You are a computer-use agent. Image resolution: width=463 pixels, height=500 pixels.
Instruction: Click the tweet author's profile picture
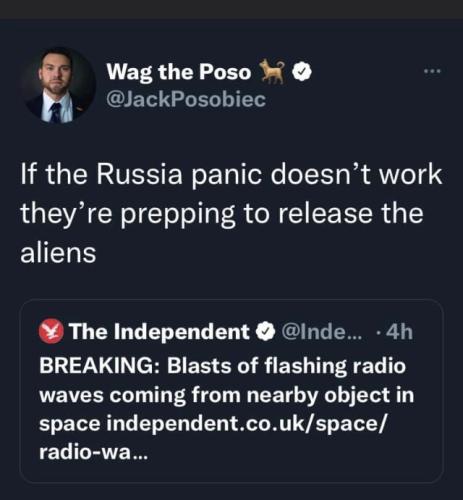click(x=58, y=85)
